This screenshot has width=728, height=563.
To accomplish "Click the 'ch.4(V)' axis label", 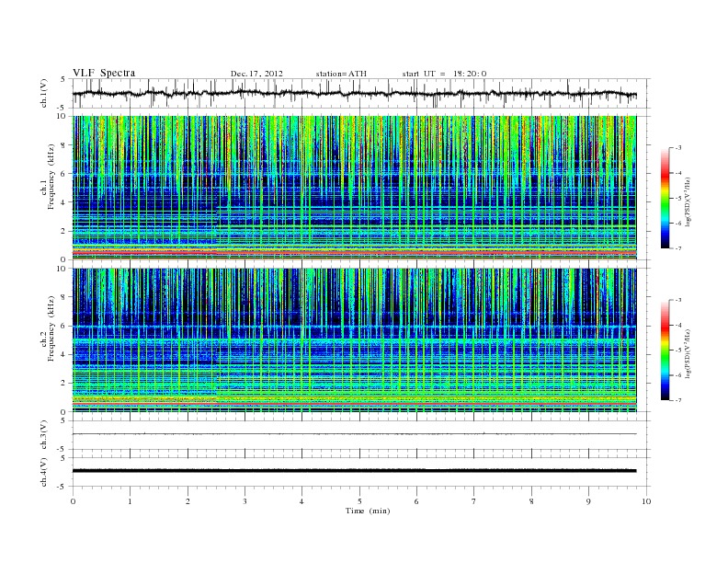I will coord(44,472).
